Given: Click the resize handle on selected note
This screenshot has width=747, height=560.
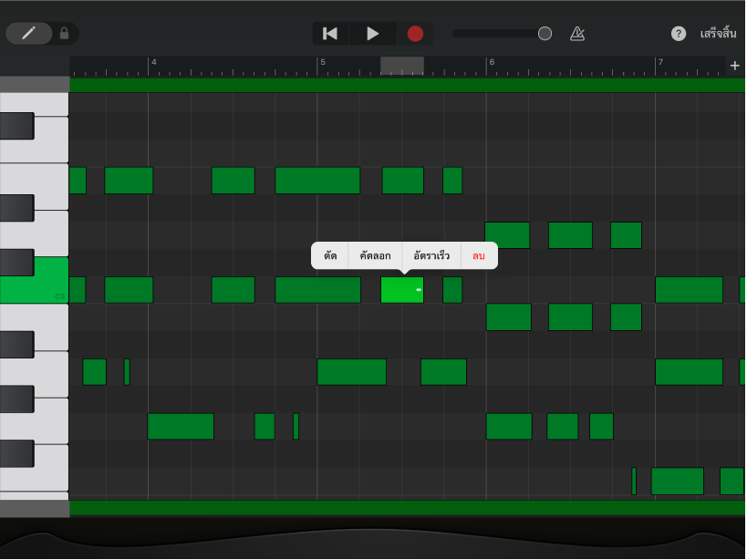Looking at the screenshot, I should click(x=419, y=289).
